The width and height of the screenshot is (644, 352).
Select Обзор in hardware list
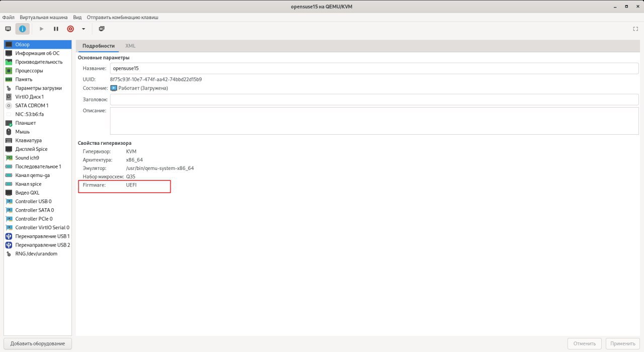pyautogui.click(x=38, y=44)
